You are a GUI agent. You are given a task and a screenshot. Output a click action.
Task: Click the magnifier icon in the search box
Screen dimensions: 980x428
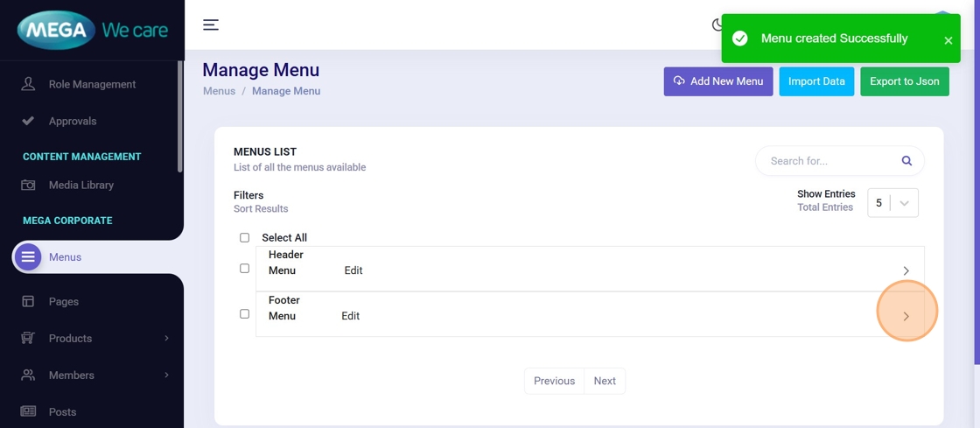tap(906, 161)
